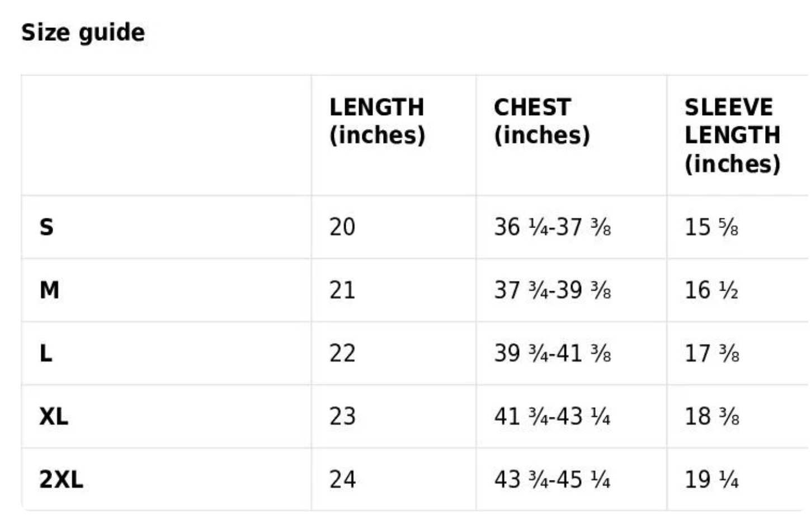The height and width of the screenshot is (532, 811).
Task: Click the Size guide heading
Action: pos(83,32)
